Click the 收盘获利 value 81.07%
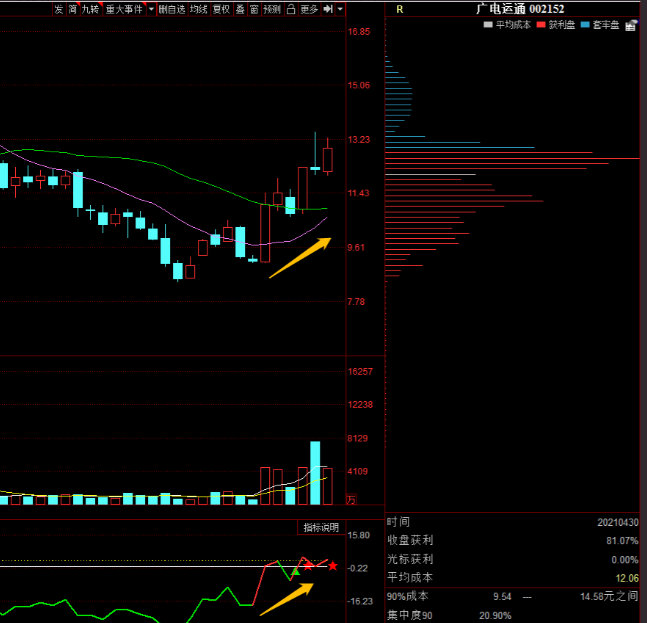 click(622, 540)
